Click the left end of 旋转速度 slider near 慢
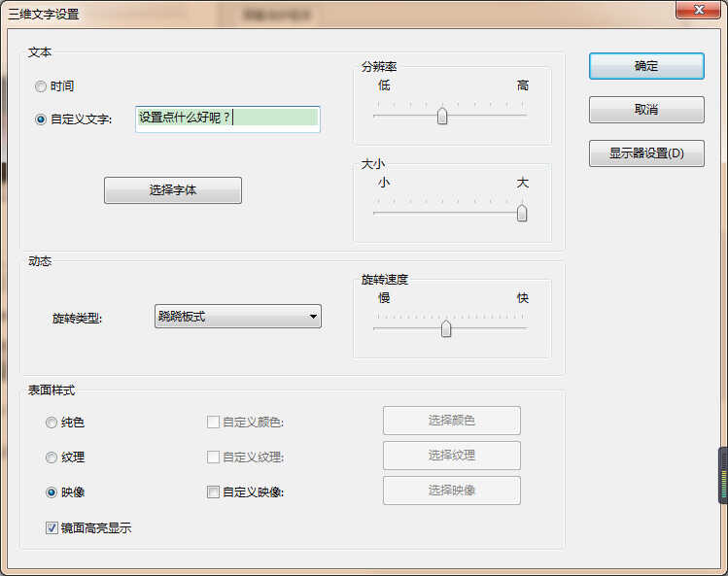Viewport: 728px width, 576px height. click(376, 328)
